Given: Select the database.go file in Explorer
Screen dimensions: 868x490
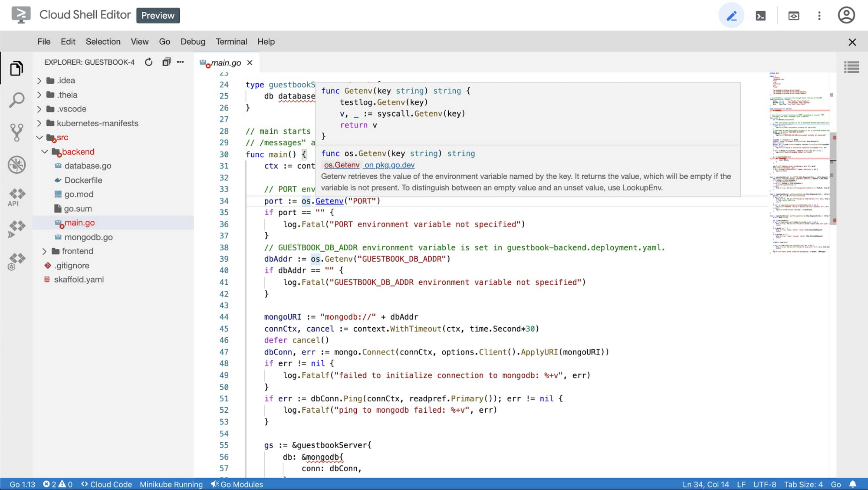Looking at the screenshot, I should (87, 166).
